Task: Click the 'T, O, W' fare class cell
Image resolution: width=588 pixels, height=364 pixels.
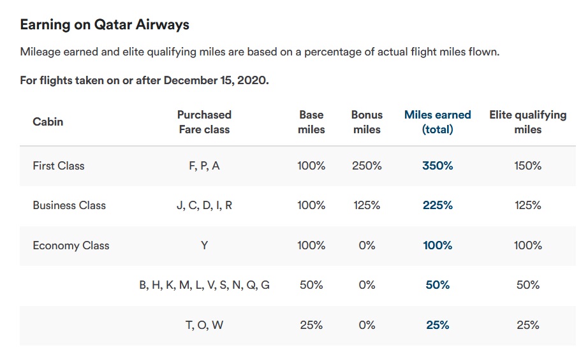Action: click(204, 325)
